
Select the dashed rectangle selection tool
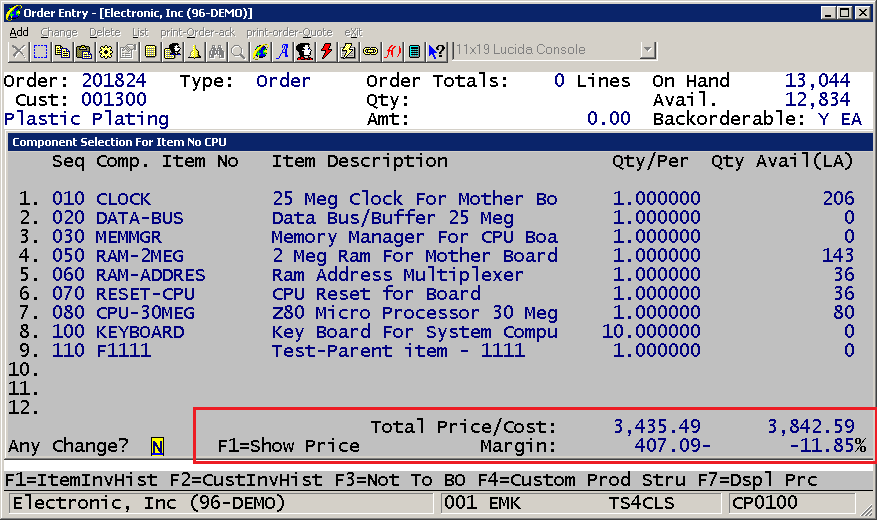[x=40, y=52]
